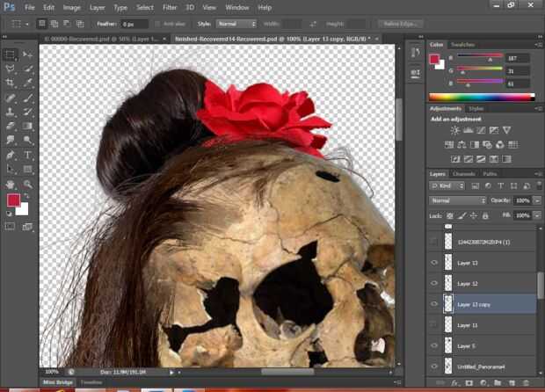Click the Channel Mixer adjustment icon
545x392 pixels.
[500, 145]
